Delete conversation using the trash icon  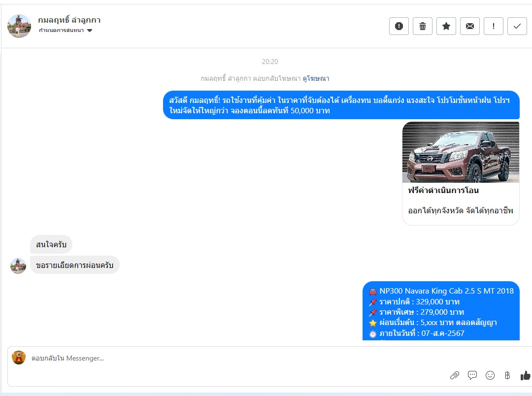click(423, 26)
